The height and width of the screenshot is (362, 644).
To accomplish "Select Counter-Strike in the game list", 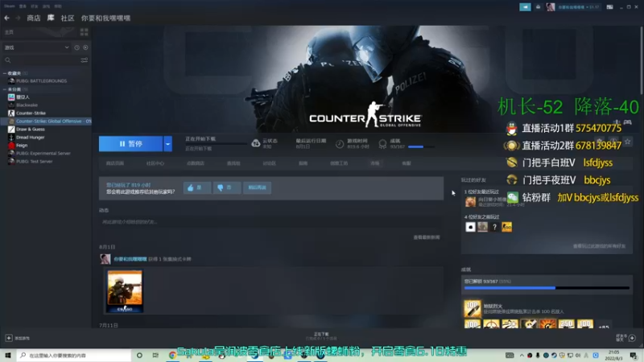I will tap(31, 113).
